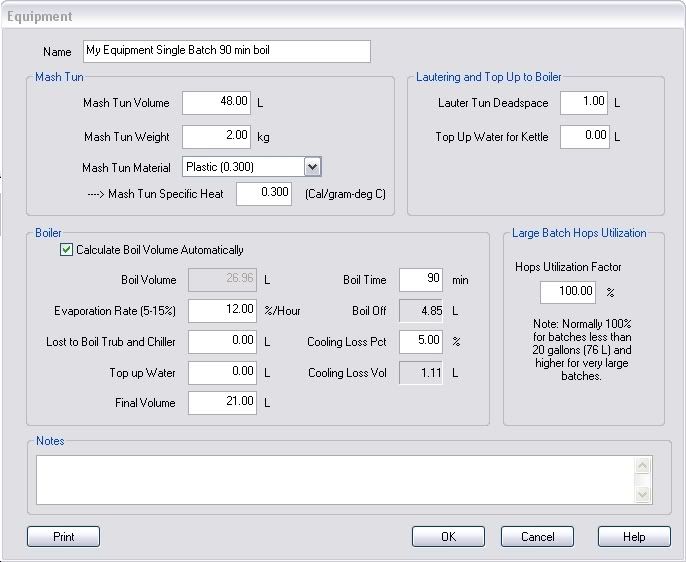Open the Mash Tun Material dropdown
The height and width of the screenshot is (562, 686).
[312, 167]
